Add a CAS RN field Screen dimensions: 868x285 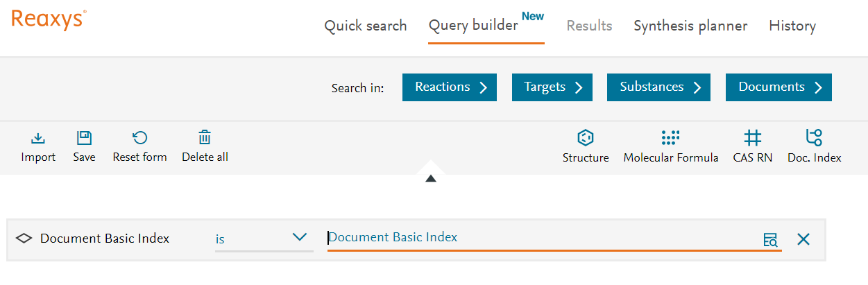(x=752, y=137)
